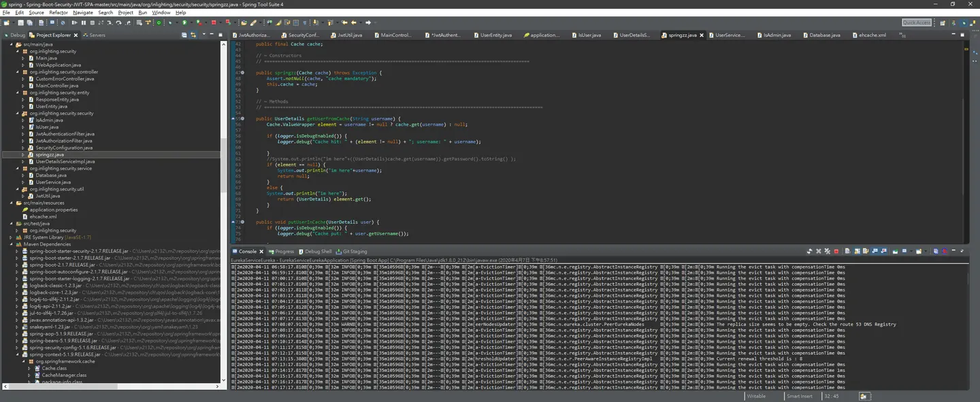This screenshot has width=980, height=402.
Task: Click the Project Explorer vertical scrollbar
Action: pyautogui.click(x=224, y=214)
